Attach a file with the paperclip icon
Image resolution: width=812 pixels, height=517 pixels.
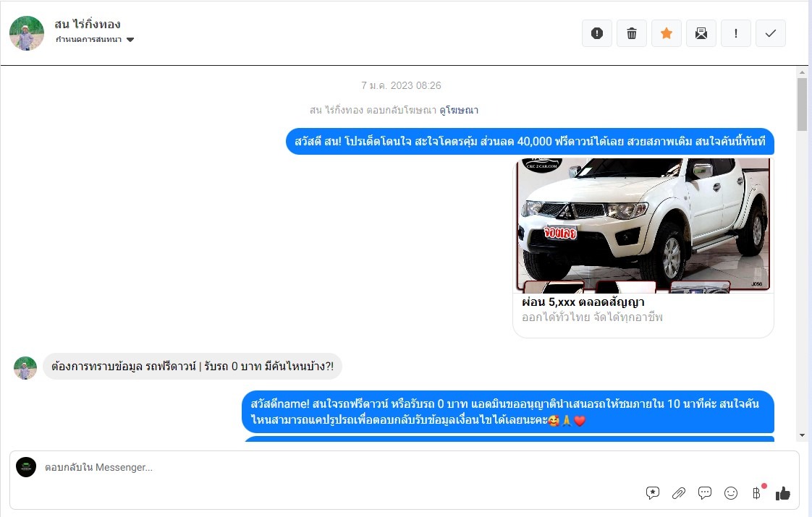(679, 493)
